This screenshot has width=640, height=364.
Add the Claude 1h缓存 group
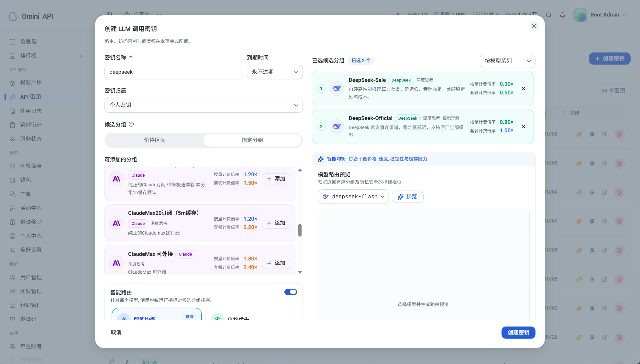click(x=276, y=179)
